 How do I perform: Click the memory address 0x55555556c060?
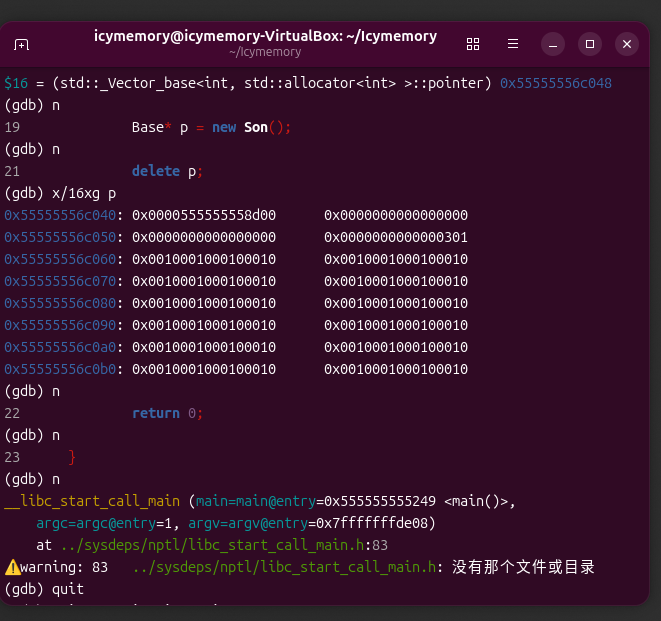pos(60,259)
